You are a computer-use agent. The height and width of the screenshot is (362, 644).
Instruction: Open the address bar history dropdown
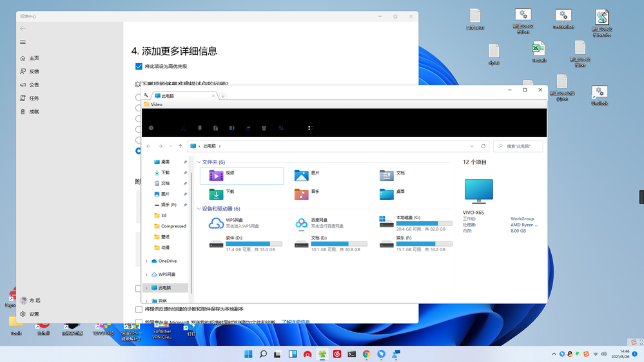click(x=472, y=146)
